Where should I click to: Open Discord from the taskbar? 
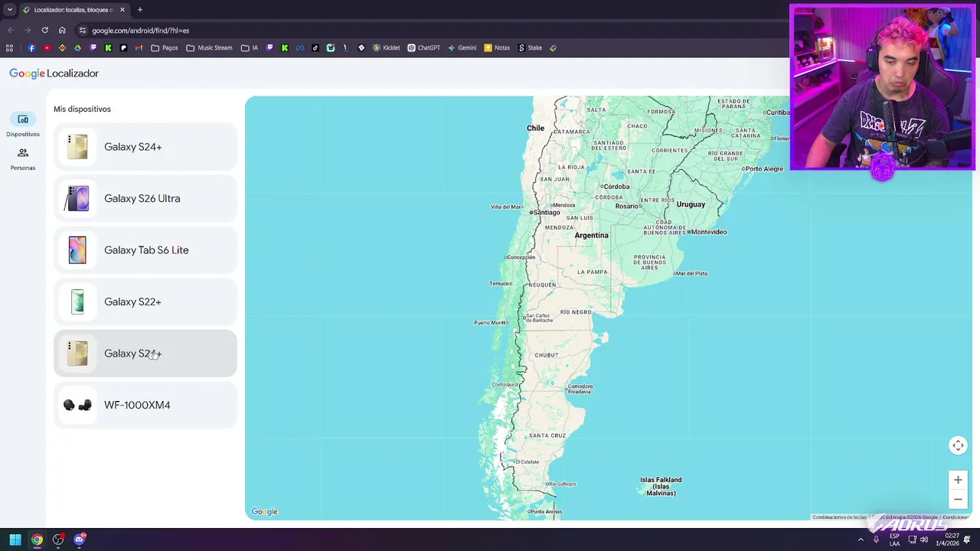(x=80, y=540)
